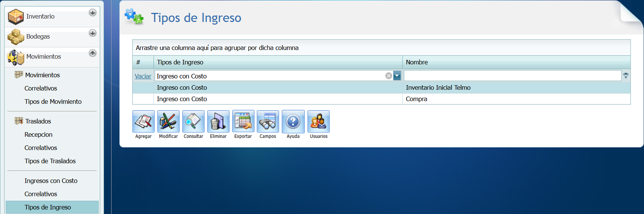644x214 pixels.
Task: Click the group-by-column drop area text
Action: pos(217,48)
